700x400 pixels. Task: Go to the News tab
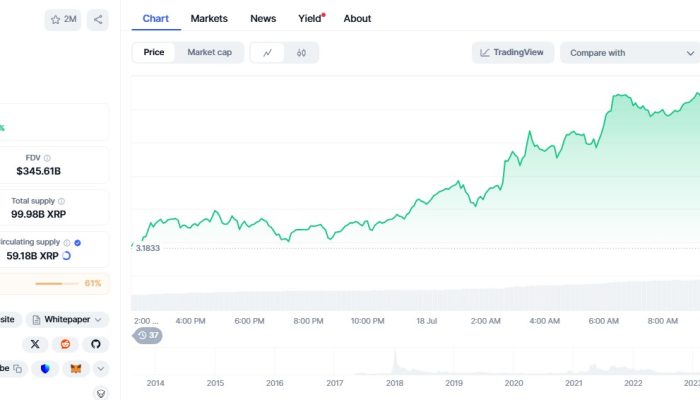(263, 18)
